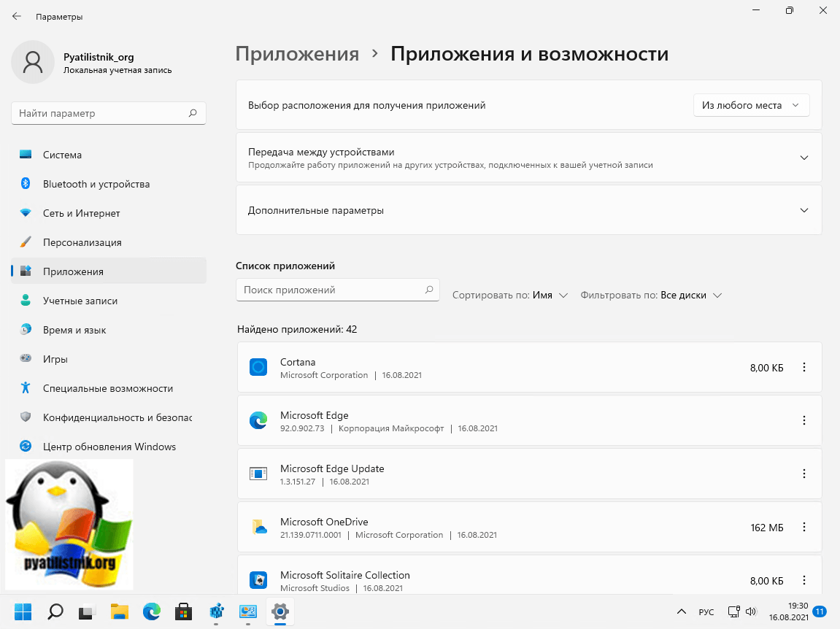Click the Найдено приложений: 42 text
Screen dimensions: 840x629
click(x=297, y=330)
